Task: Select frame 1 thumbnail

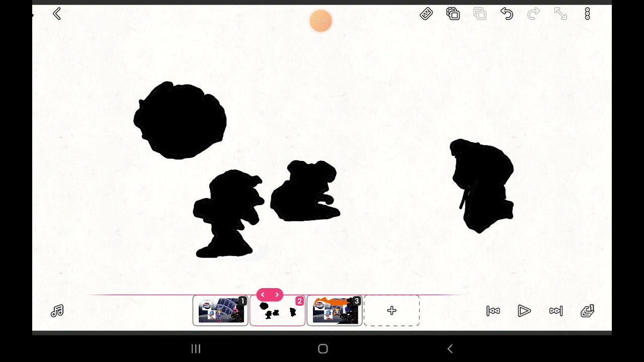Action: (220, 311)
